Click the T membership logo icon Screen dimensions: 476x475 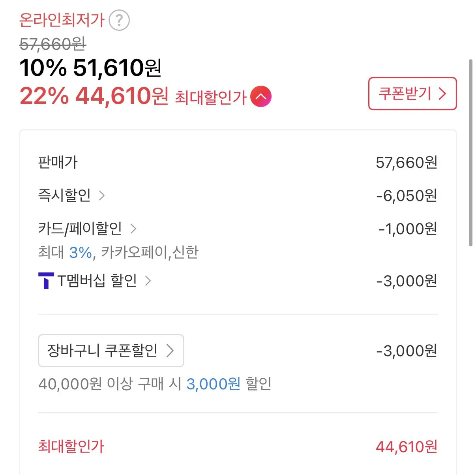point(46,281)
